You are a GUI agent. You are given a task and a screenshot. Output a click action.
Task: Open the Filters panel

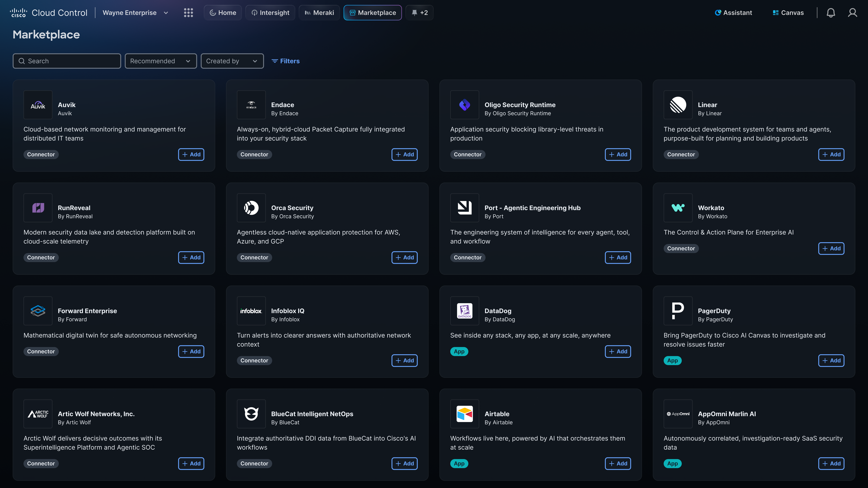285,61
